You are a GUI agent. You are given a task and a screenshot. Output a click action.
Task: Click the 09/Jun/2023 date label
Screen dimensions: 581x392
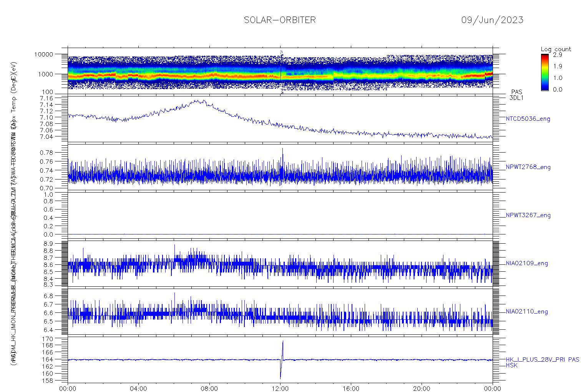(492, 20)
